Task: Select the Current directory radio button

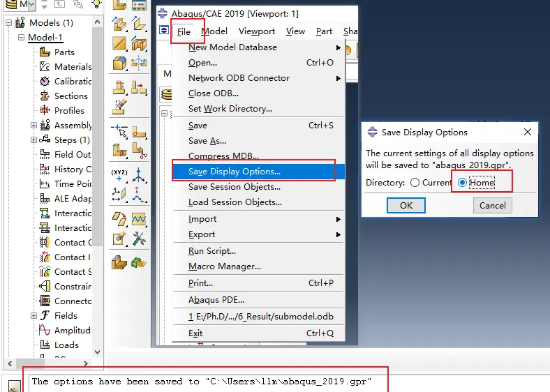Action: point(415,183)
